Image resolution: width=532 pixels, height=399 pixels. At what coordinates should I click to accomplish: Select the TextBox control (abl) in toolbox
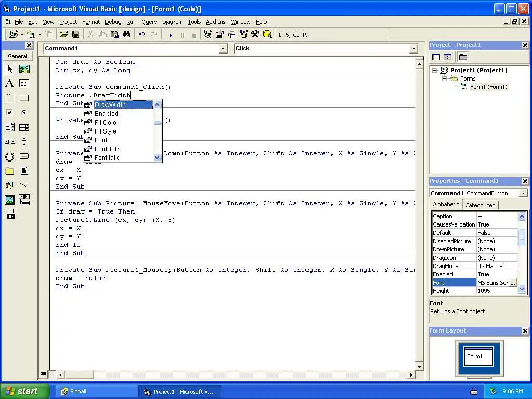pyautogui.click(x=24, y=84)
